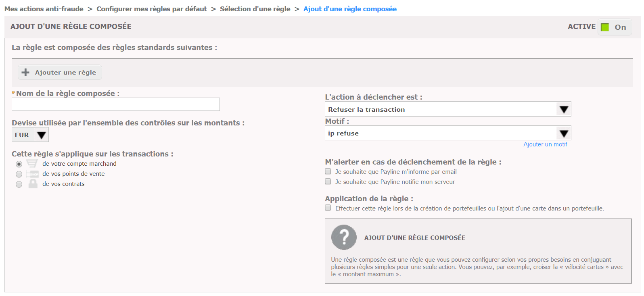Image resolution: width=644 pixels, height=296 pixels.
Task: Select 'de votre compte marchand' radio button
Action: 19,164
